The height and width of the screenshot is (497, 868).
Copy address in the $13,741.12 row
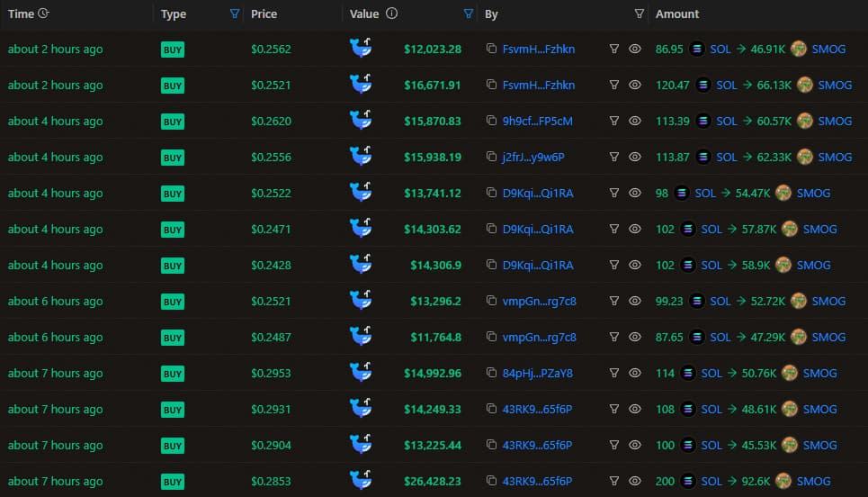pyautogui.click(x=491, y=193)
